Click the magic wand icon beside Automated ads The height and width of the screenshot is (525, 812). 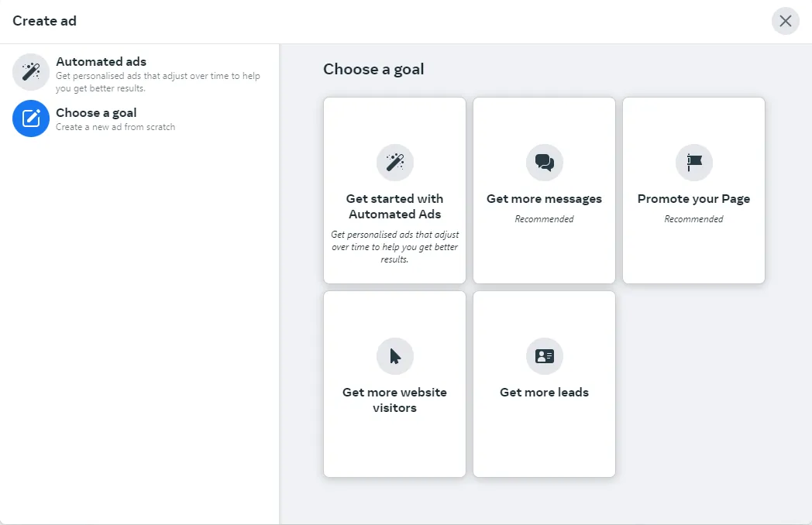point(31,72)
